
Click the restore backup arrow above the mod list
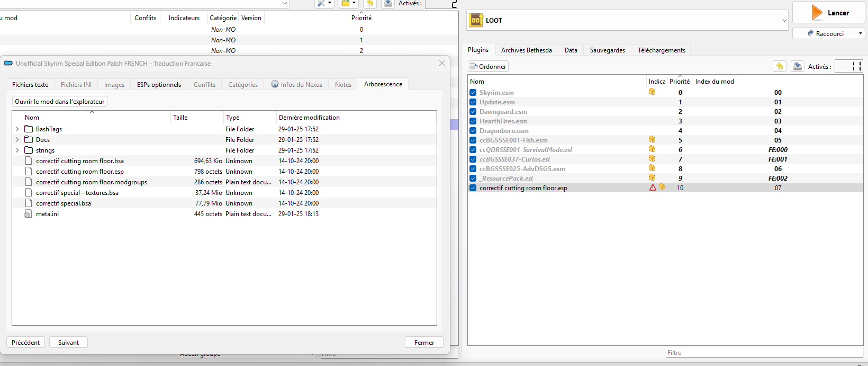(370, 3)
